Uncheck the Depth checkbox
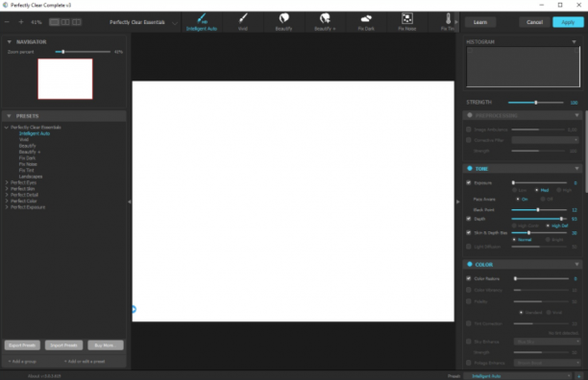Viewport: 588px width, 380px height. pos(468,219)
